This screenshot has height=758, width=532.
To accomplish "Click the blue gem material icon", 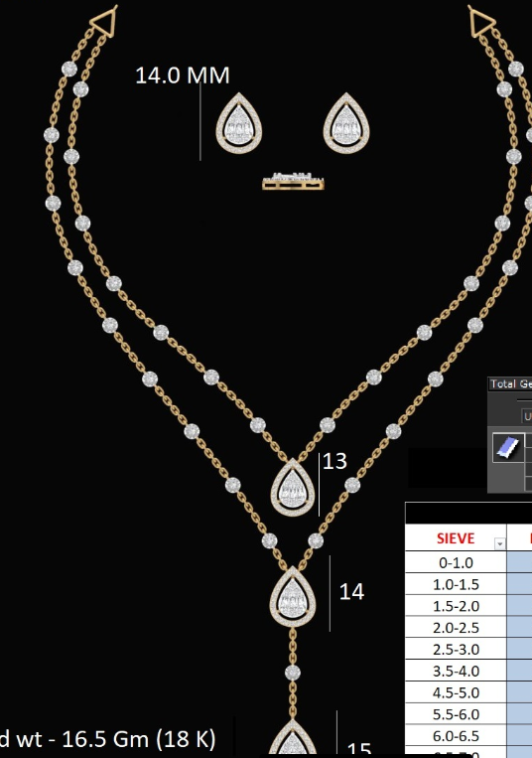I will pos(508,448).
